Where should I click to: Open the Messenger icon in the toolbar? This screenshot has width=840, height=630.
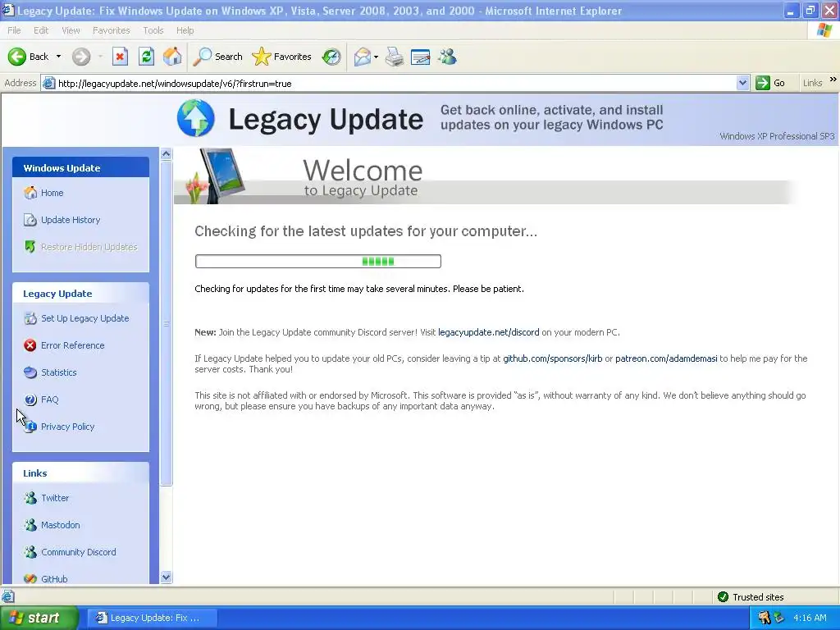coord(447,57)
